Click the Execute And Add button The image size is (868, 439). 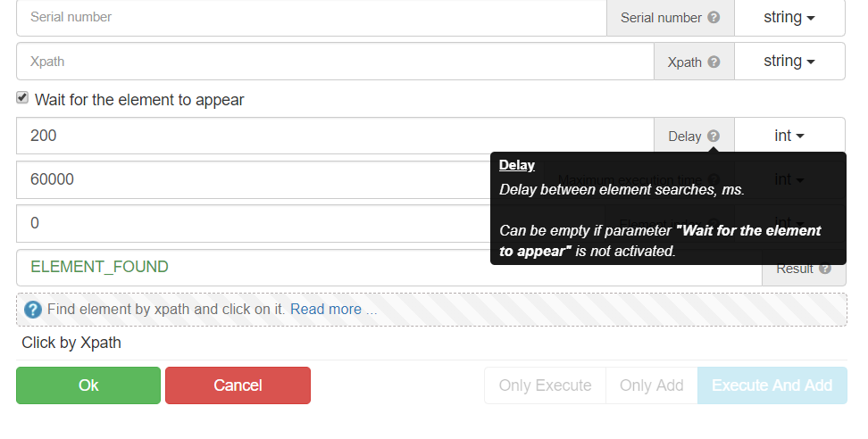(x=772, y=385)
